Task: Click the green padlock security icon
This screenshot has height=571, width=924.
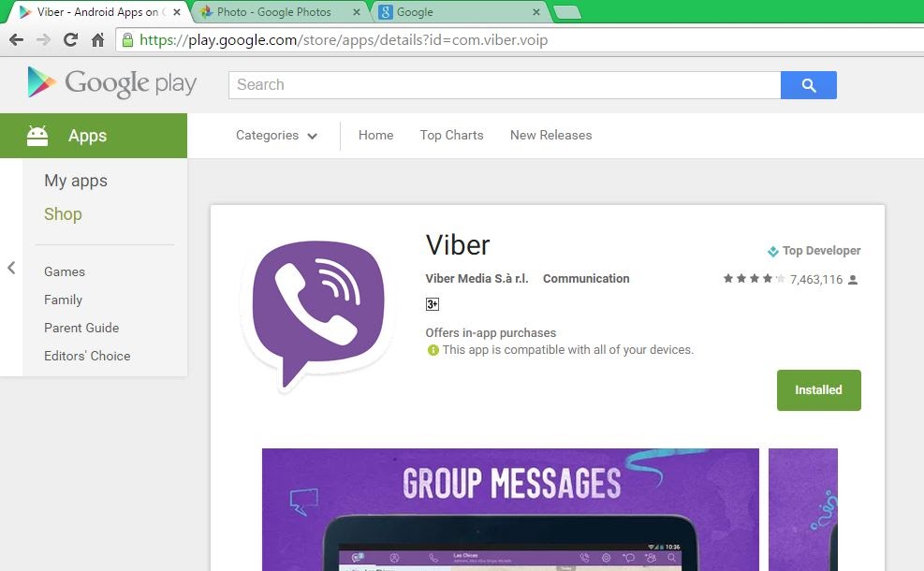Action: click(x=127, y=40)
